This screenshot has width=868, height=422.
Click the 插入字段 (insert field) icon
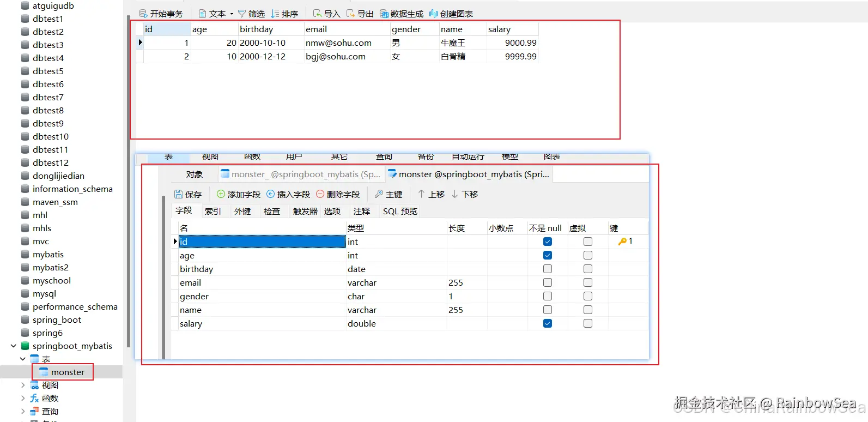tap(271, 194)
